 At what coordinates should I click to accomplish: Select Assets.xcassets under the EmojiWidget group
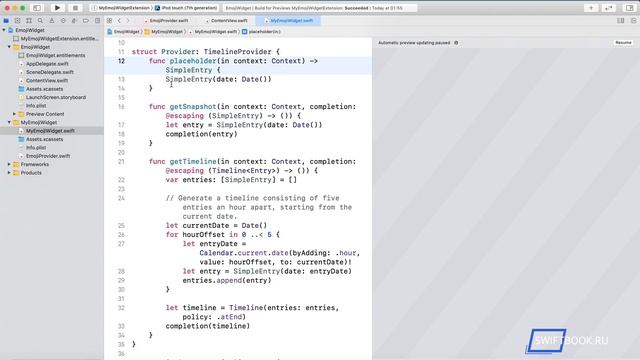[41, 89]
